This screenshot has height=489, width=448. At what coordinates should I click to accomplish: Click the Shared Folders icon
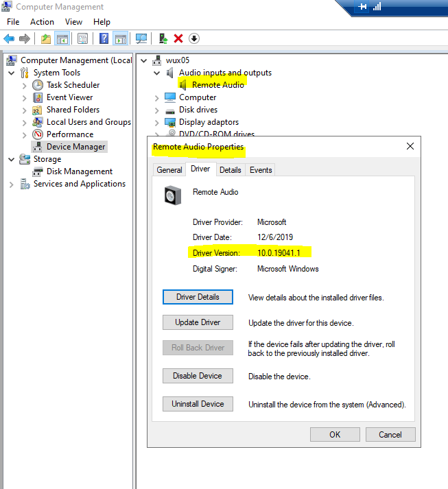click(x=37, y=110)
